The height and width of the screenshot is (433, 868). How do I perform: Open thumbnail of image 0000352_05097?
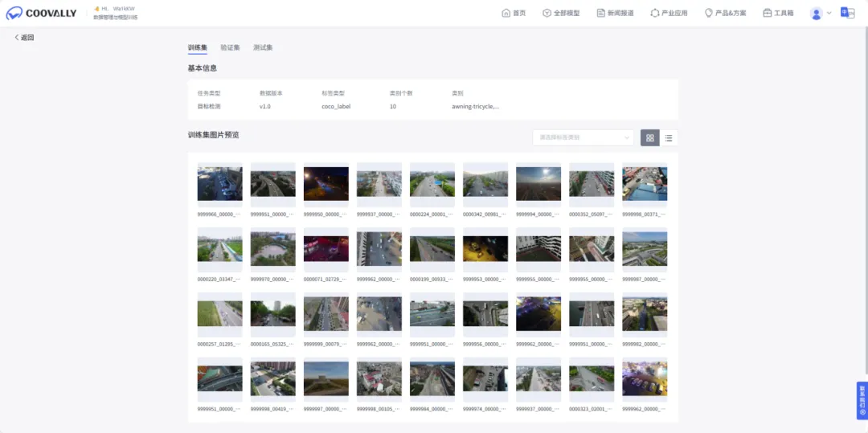592,184
